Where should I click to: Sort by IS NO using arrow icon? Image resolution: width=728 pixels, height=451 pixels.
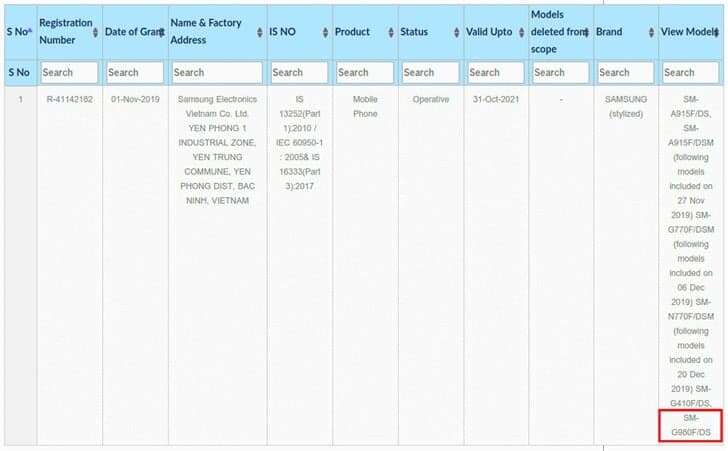click(325, 32)
